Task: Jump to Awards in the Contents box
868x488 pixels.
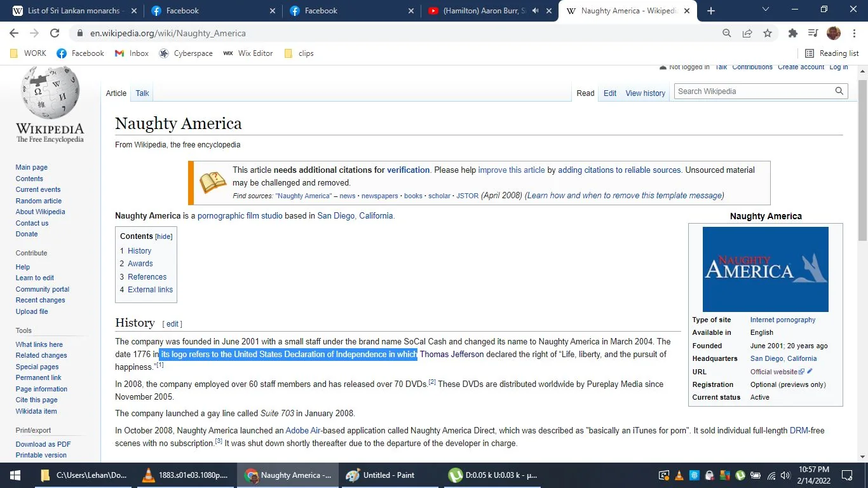Action: (140, 264)
